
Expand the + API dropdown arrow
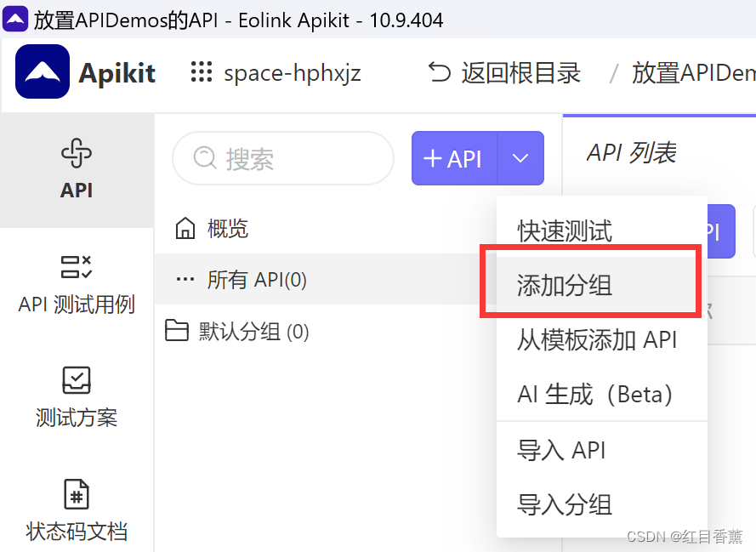pyautogui.click(x=522, y=158)
